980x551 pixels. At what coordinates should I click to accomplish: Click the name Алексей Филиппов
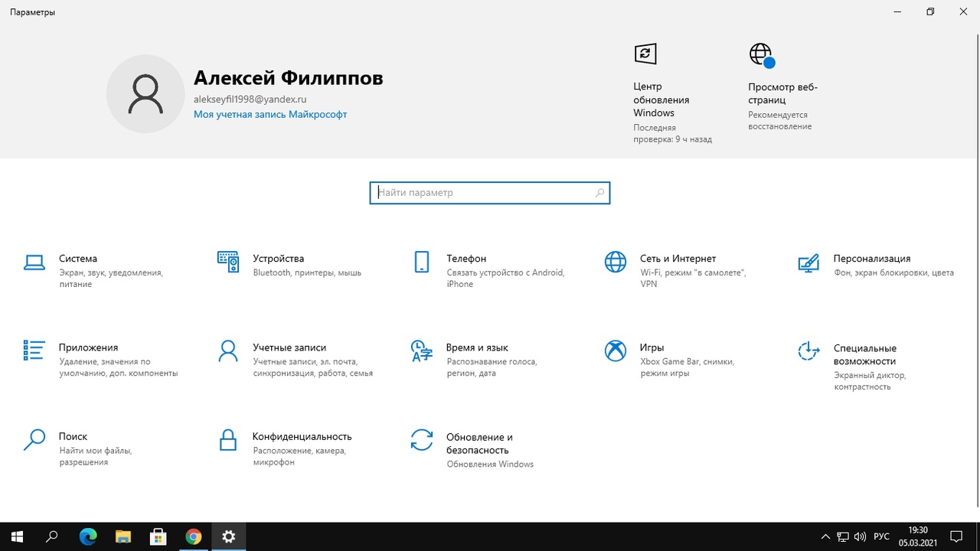point(288,78)
